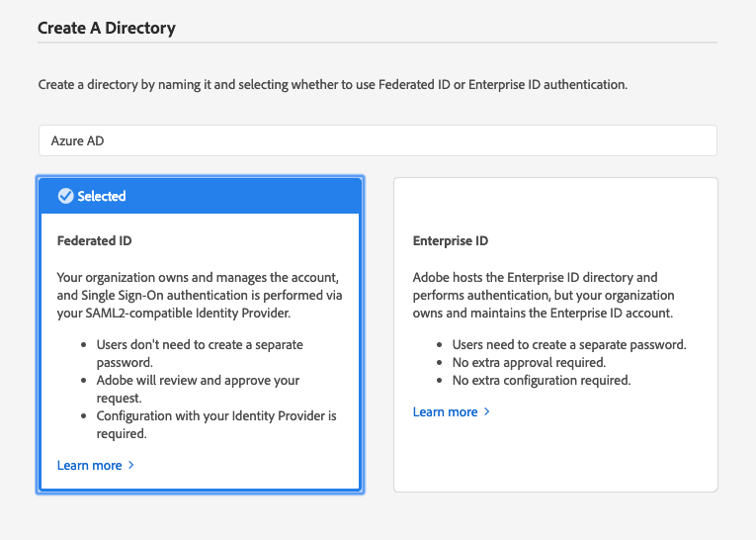The height and width of the screenshot is (540, 756).
Task: Click the blue Selected banner label
Action: point(102,196)
